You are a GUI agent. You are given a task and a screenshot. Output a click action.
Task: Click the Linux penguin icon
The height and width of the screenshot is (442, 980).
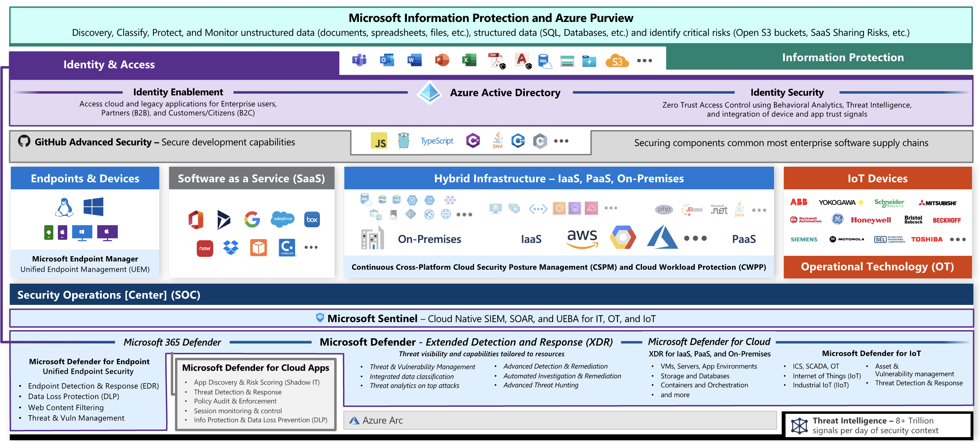(x=64, y=207)
